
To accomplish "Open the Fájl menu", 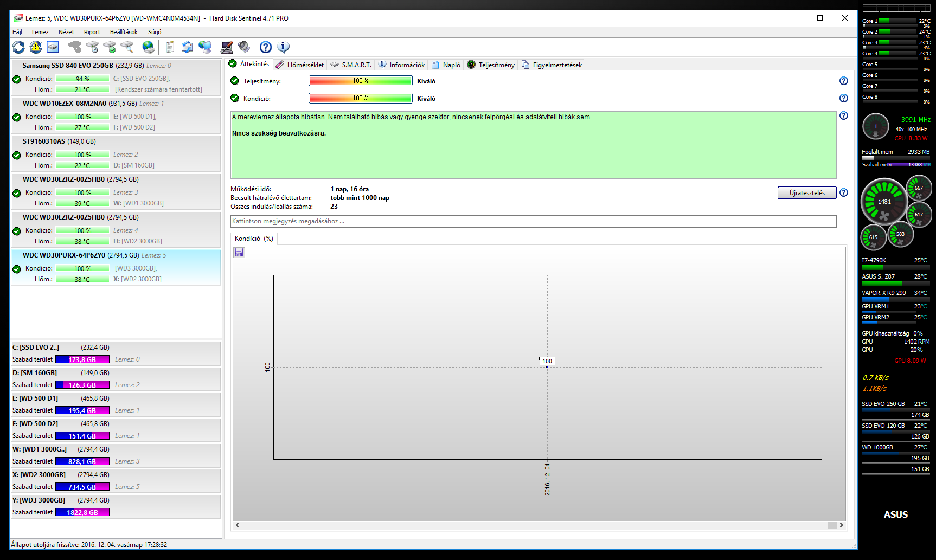I will [17, 32].
